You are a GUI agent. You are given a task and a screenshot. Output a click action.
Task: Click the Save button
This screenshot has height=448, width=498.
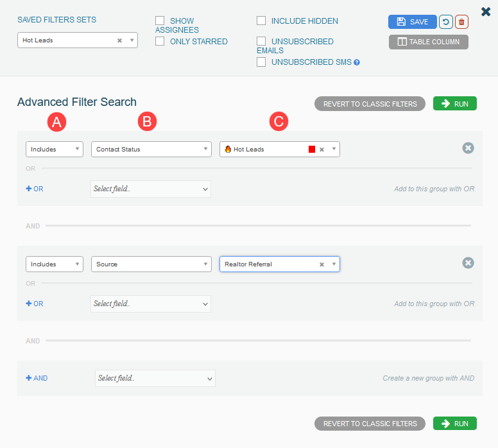(412, 22)
